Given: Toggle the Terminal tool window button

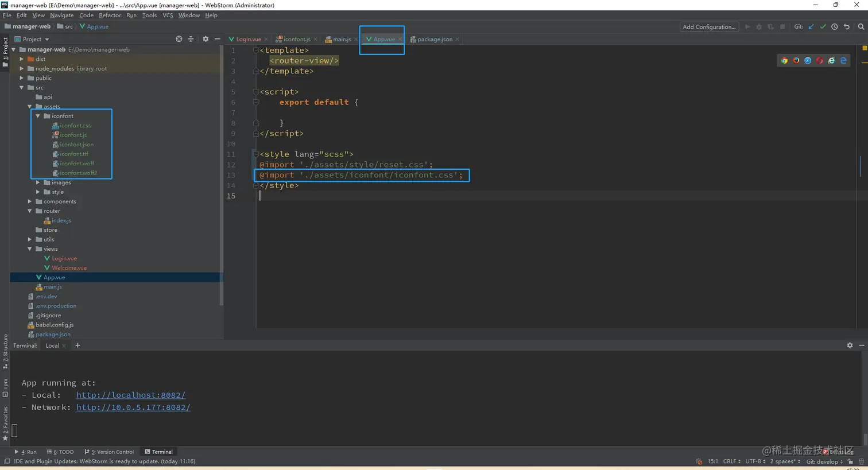Looking at the screenshot, I should coord(159,452).
